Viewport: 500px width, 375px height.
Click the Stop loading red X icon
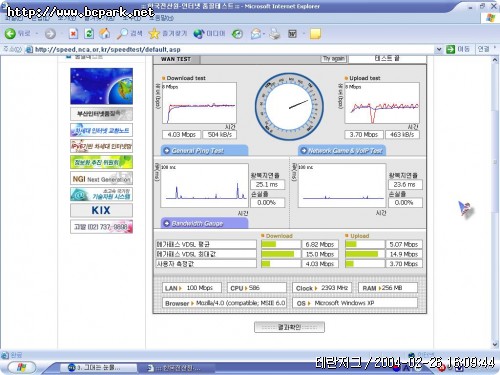[x=73, y=34]
